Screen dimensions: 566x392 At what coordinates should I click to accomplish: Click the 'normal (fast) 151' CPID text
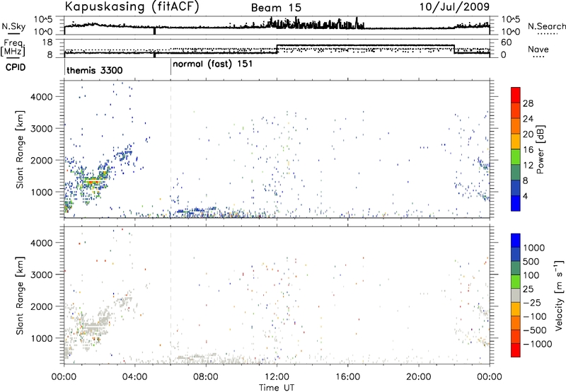click(213, 64)
